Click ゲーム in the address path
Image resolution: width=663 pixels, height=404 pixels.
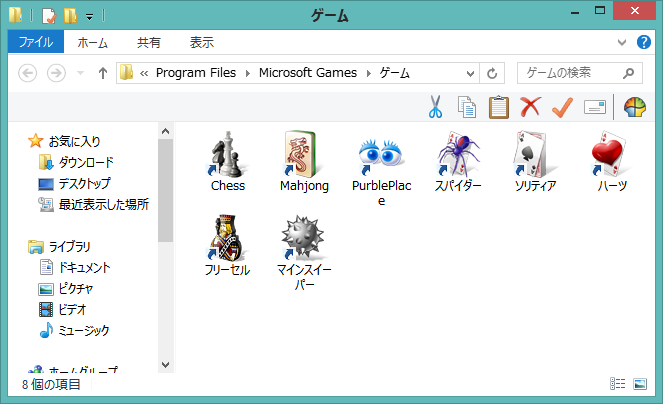395,73
